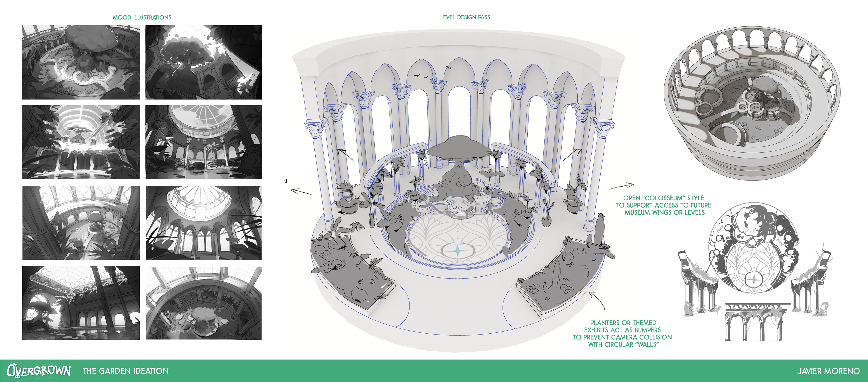Click the planters act as bumpers annotation
868x382 pixels.
coord(622,333)
